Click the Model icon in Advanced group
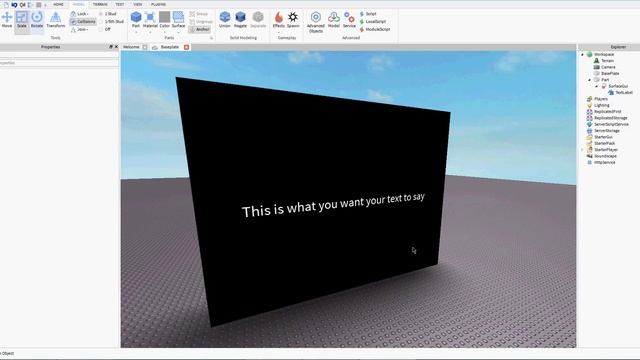 [333, 19]
